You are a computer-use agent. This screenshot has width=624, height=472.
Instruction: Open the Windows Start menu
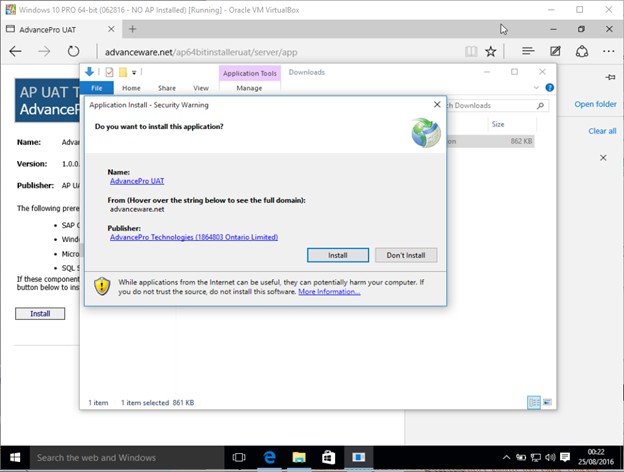click(x=13, y=457)
